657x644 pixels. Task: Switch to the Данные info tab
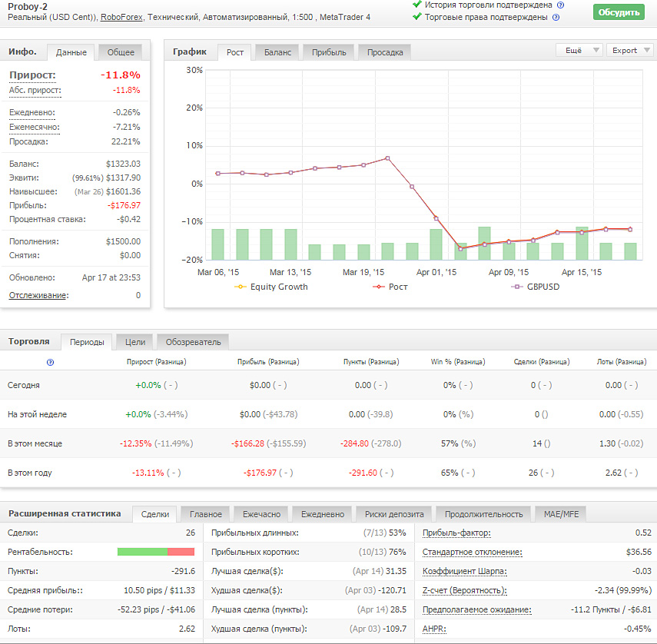pyautogui.click(x=71, y=52)
